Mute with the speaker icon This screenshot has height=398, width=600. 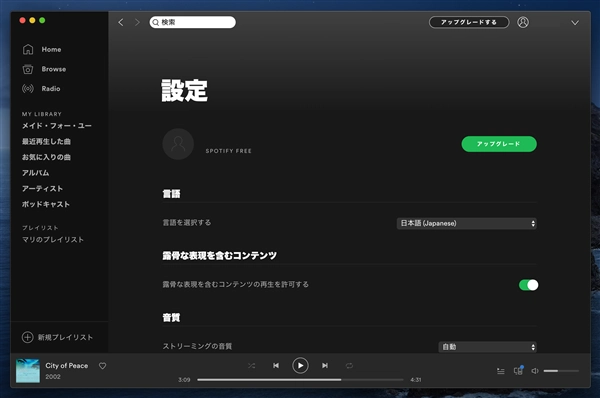pos(535,370)
